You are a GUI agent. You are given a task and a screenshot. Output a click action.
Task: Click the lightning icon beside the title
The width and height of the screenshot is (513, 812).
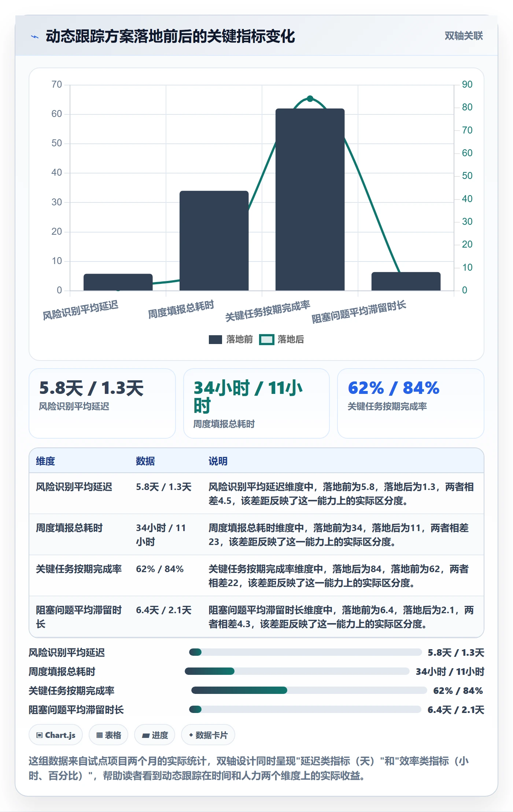pyautogui.click(x=35, y=37)
